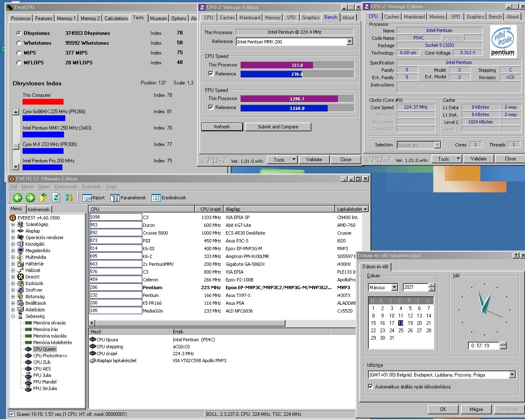Select the Megjelenítés monitor icon in tree

pos(21,251)
